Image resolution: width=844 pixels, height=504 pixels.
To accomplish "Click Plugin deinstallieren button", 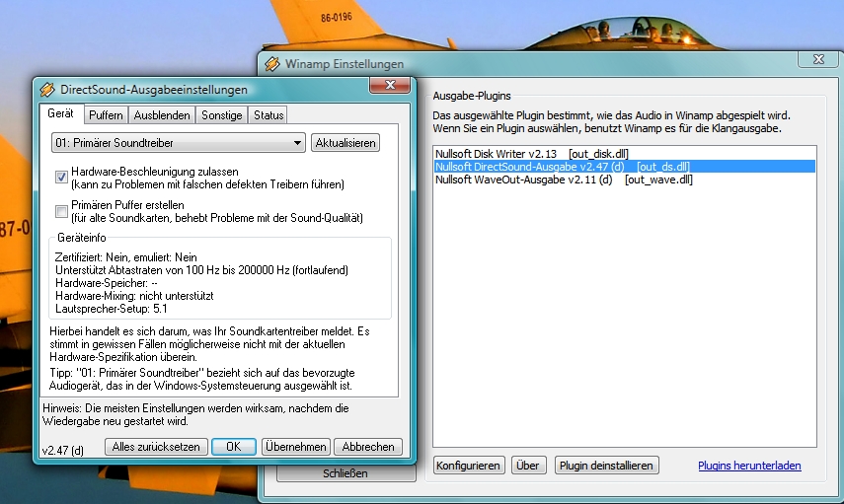I will coord(607,466).
